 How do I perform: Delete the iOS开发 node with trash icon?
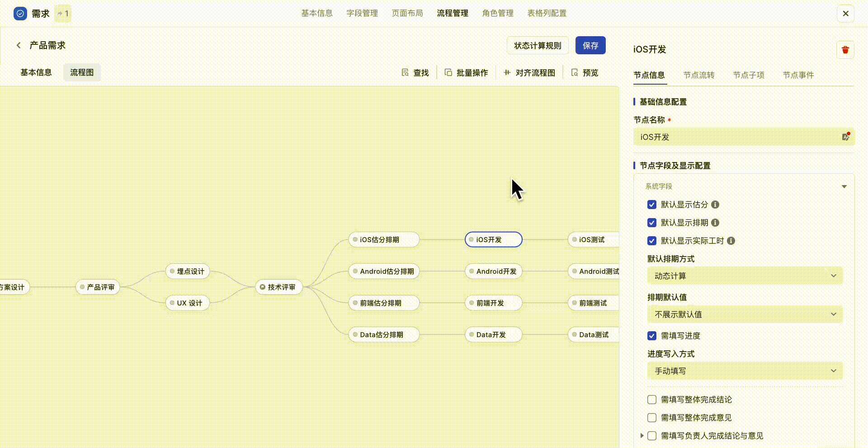(845, 50)
